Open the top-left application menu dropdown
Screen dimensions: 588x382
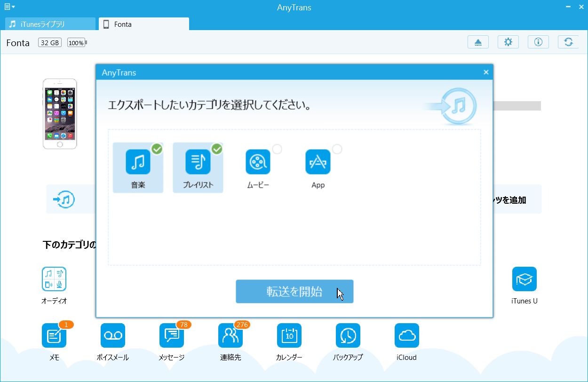click(x=9, y=7)
